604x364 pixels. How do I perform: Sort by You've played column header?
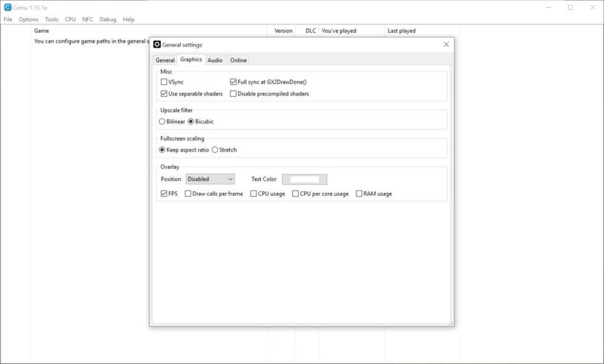pos(352,31)
